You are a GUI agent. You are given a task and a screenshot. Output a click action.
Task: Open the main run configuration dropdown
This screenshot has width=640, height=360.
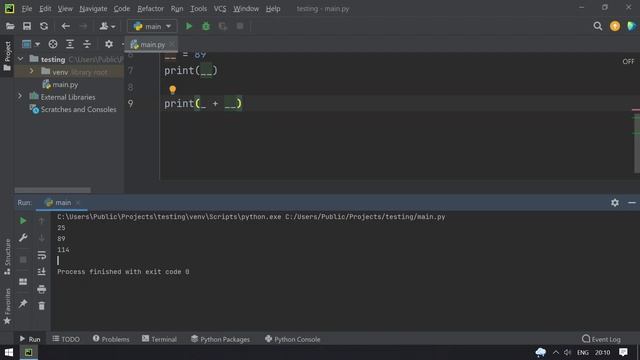point(152,27)
